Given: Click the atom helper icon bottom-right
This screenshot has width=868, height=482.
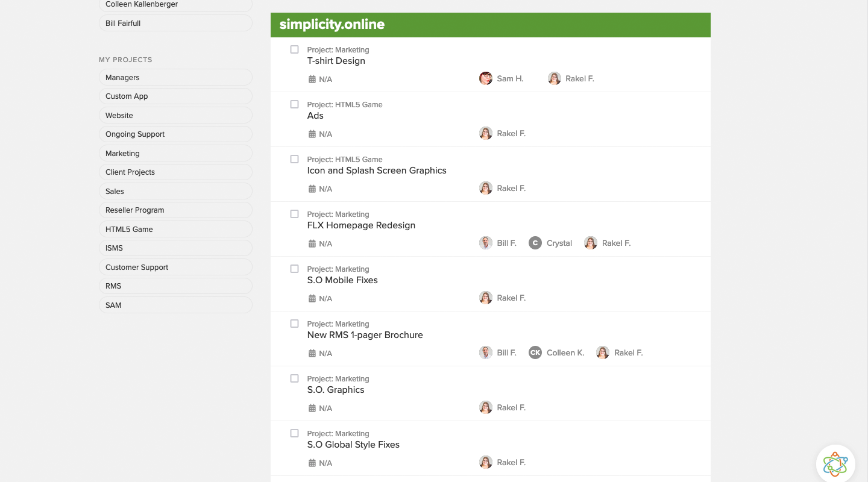Looking at the screenshot, I should pyautogui.click(x=835, y=464).
